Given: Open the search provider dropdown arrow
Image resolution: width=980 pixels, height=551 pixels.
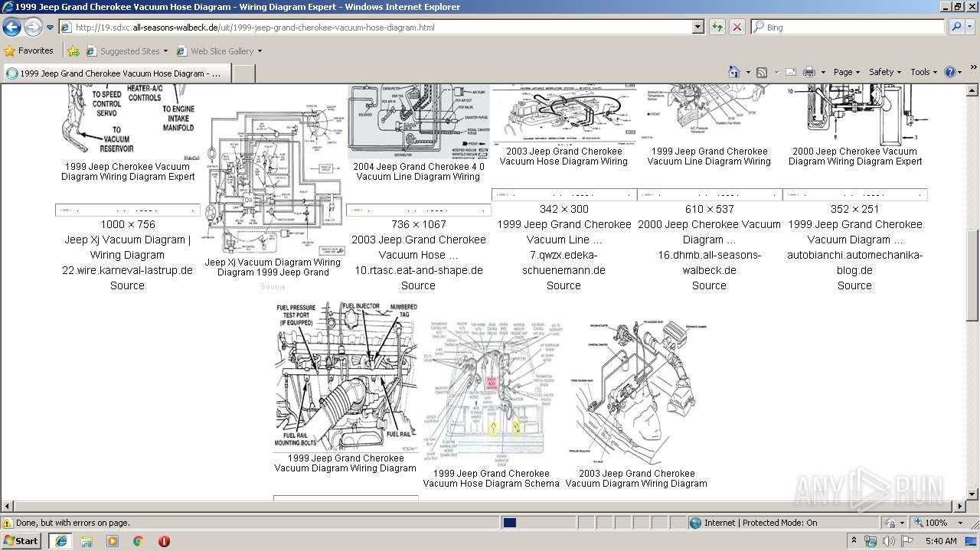Looking at the screenshot, I should point(971,28).
